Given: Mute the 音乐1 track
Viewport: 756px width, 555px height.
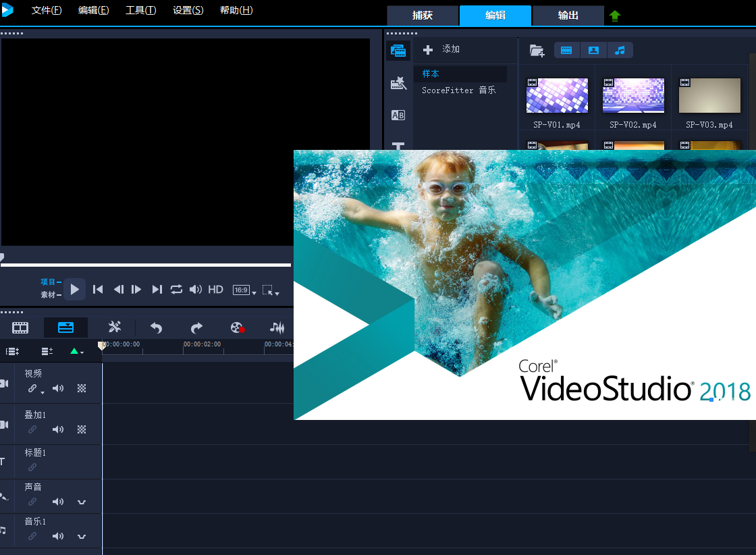Looking at the screenshot, I should click(58, 535).
